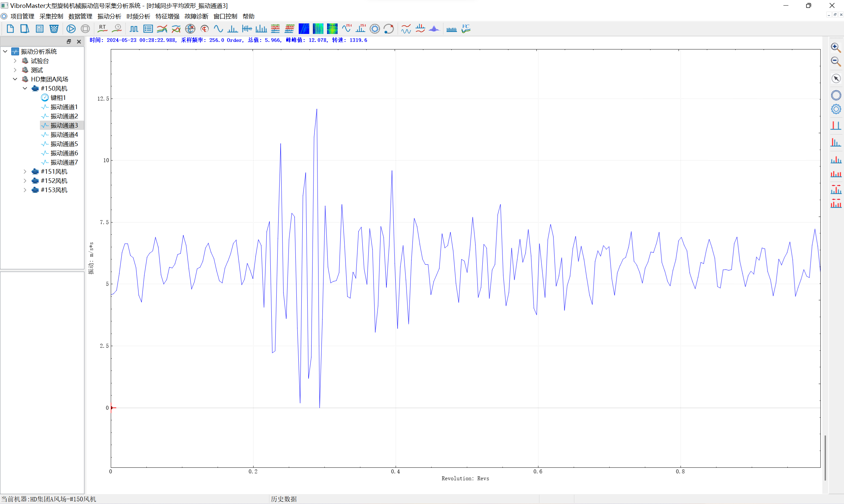Image resolution: width=844 pixels, height=504 pixels.
Task: Select 振动通道5 in the tree
Action: (x=64, y=144)
